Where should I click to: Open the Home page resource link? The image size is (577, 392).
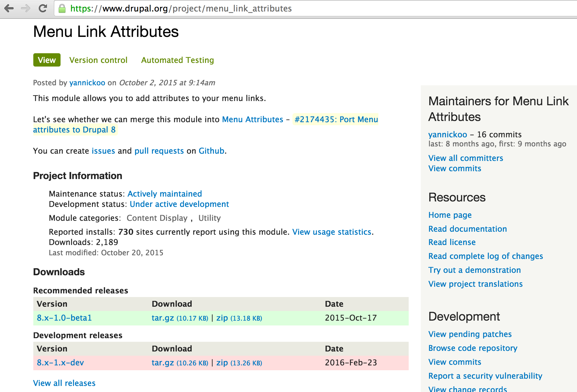[450, 215]
